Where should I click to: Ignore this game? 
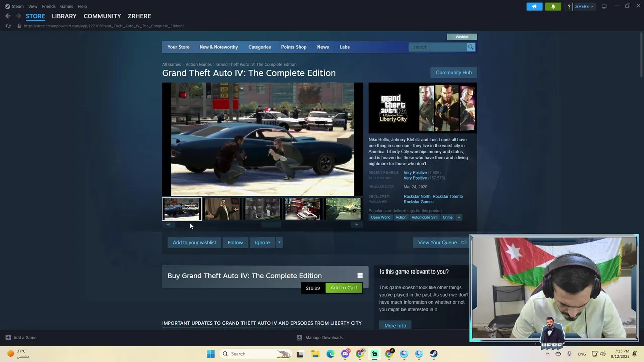click(x=262, y=242)
